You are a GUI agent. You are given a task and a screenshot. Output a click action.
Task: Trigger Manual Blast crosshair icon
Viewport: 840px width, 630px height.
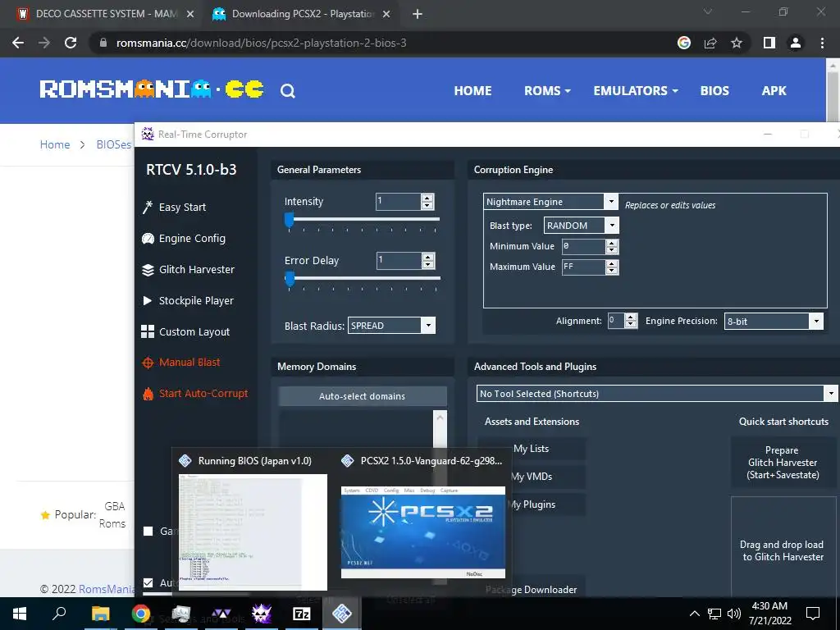148,363
